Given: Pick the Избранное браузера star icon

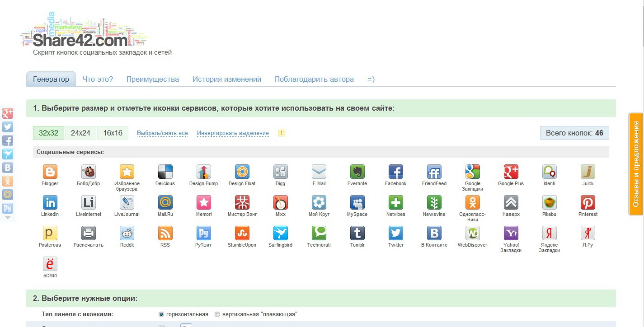Looking at the screenshot, I should point(127,172).
